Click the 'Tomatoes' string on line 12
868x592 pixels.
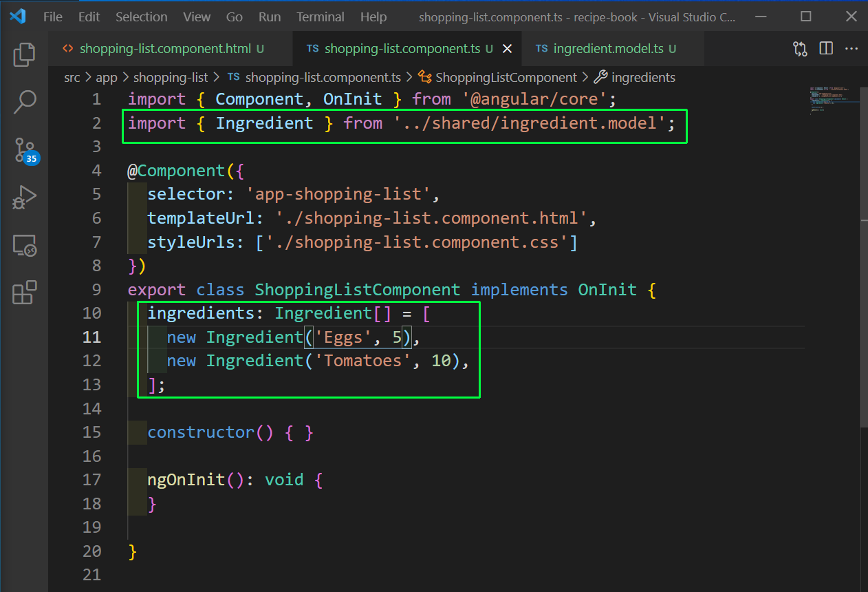pos(362,361)
